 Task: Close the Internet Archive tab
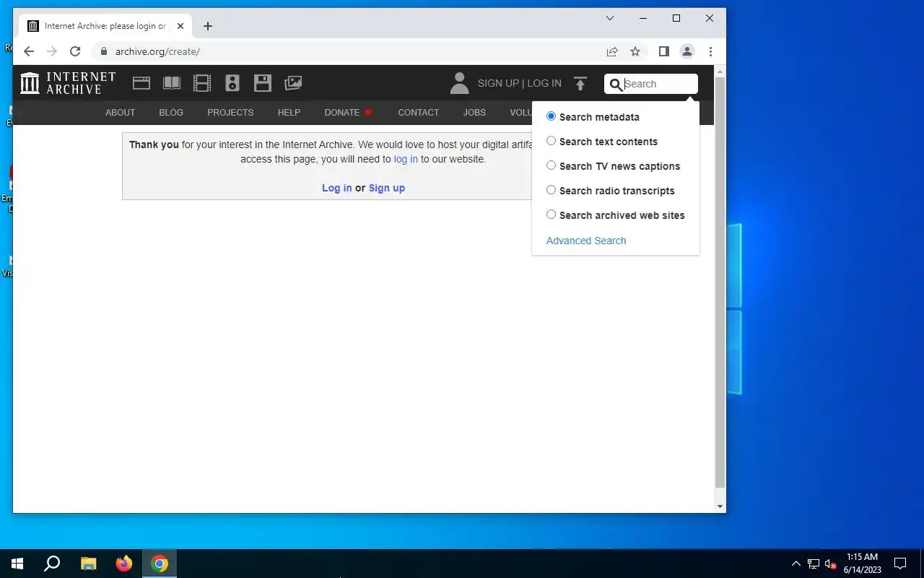180,26
